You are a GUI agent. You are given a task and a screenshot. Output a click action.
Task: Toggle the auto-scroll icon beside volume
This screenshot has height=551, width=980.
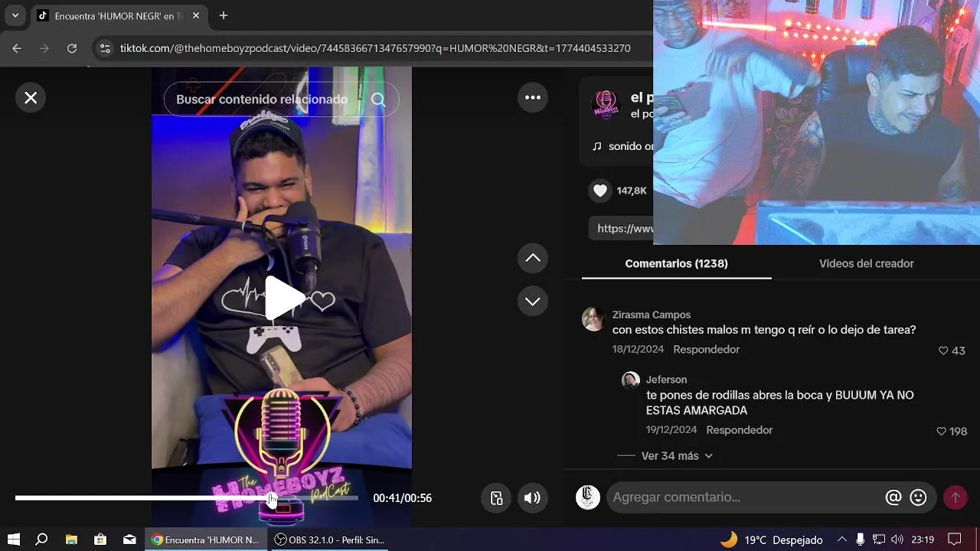pos(497,498)
